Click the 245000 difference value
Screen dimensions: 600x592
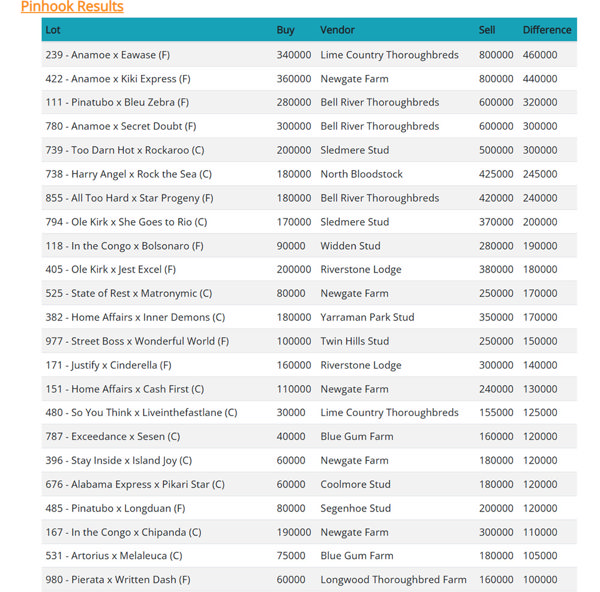(540, 174)
